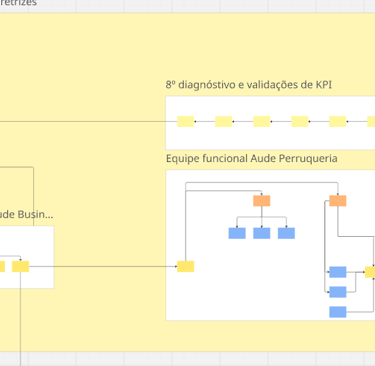This screenshot has height=366, width=375.
Task: Select the leftmost yellow note in the KPI diagnóstico frame
Action: (x=186, y=121)
